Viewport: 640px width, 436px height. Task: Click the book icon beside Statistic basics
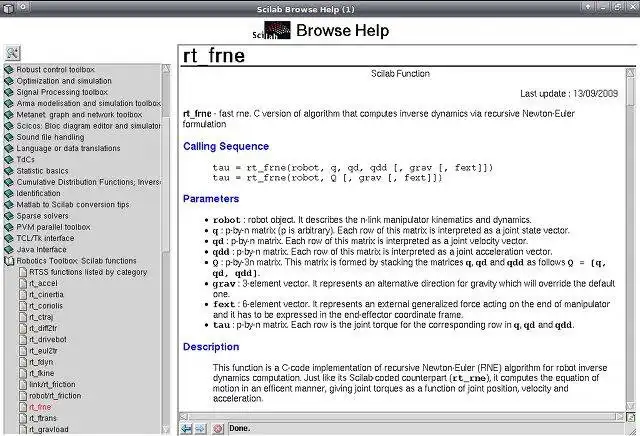(x=9, y=171)
